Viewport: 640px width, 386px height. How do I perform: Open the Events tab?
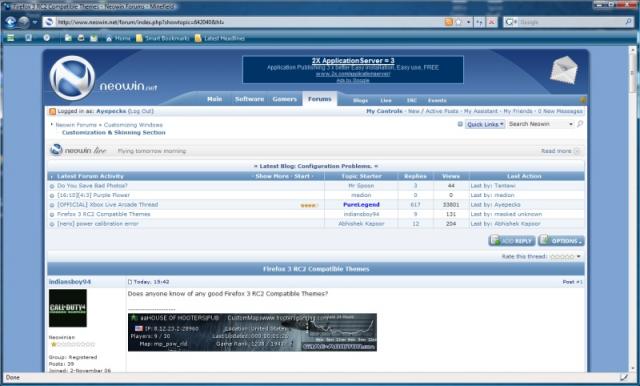tap(437, 100)
